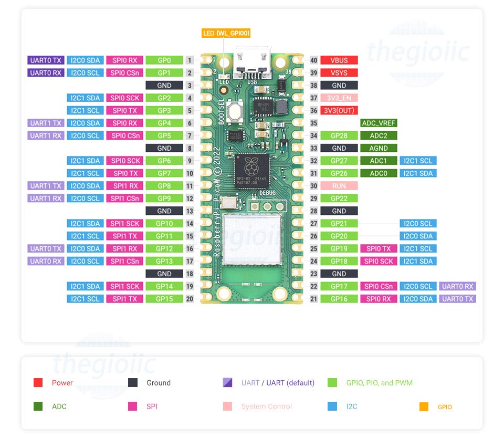This screenshot has width=504, height=438.
Task: Click the red Power legend swatch
Action: point(38,382)
